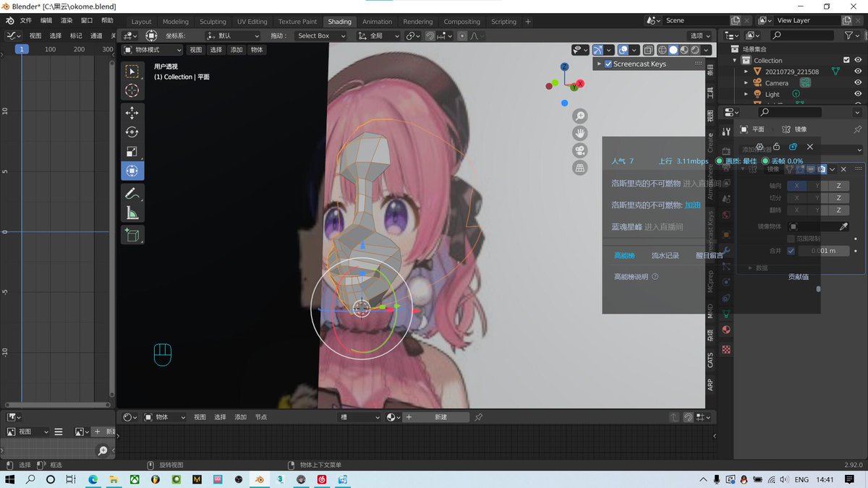
Task: Select the Scale tool
Action: (132, 152)
